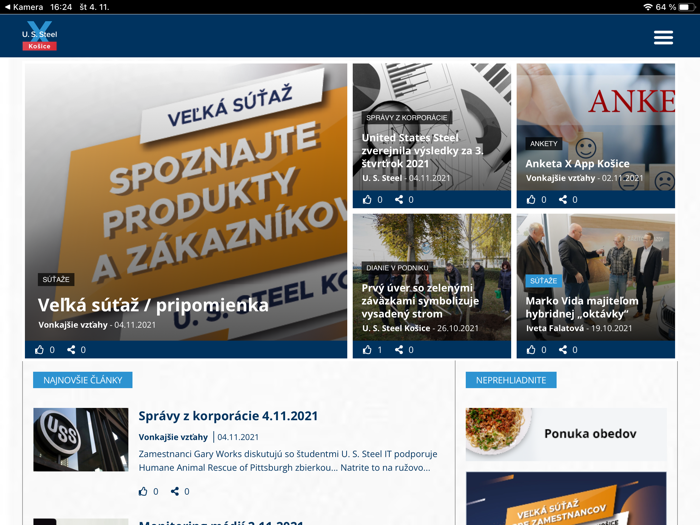Tap the Wi-Fi status icon
700x525 pixels.
click(647, 7)
